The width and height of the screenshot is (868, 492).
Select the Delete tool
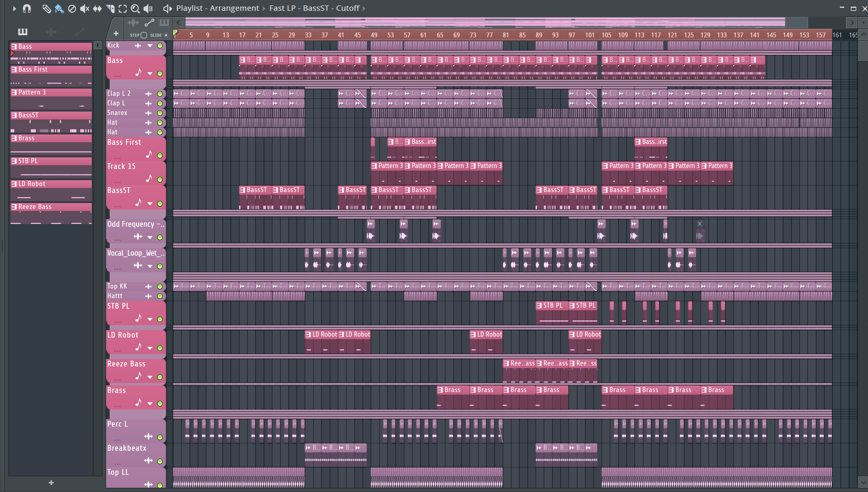(72, 8)
